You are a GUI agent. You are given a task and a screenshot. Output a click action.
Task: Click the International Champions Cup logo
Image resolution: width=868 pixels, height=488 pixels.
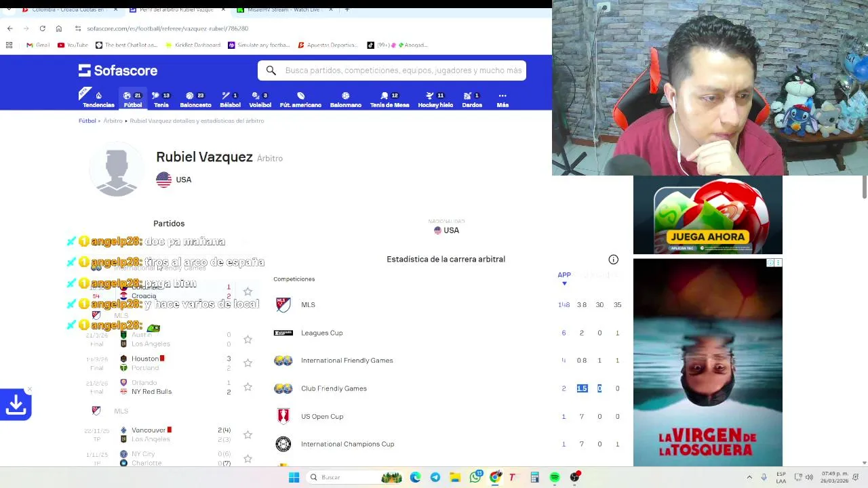point(283,444)
